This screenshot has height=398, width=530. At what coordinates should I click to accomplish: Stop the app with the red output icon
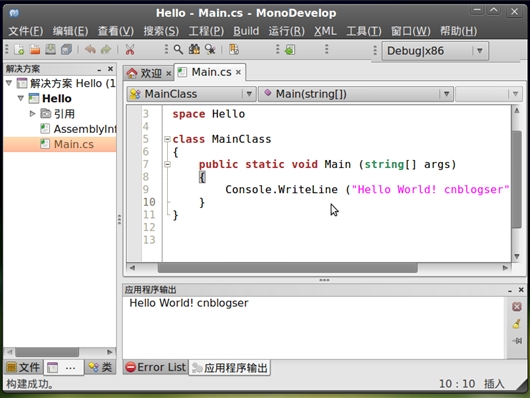pyautogui.click(x=516, y=307)
